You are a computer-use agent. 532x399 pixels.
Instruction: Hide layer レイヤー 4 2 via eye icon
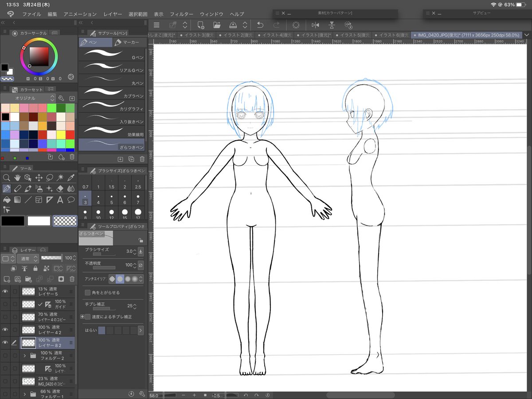(x=5, y=330)
